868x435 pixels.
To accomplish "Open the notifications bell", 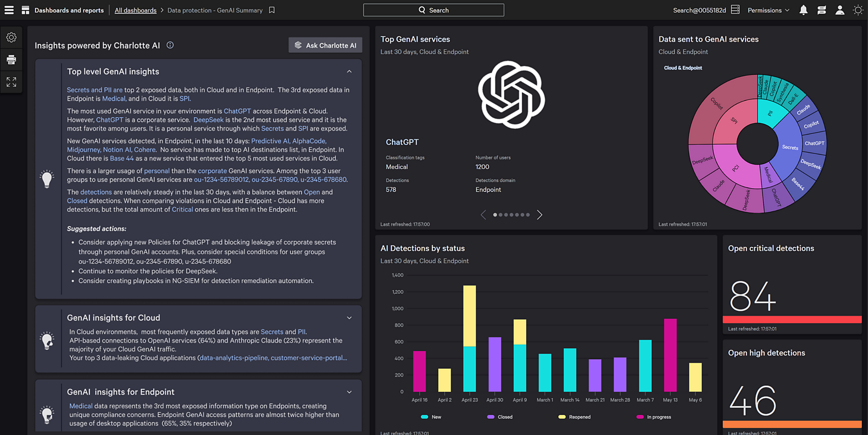I will pyautogui.click(x=803, y=10).
